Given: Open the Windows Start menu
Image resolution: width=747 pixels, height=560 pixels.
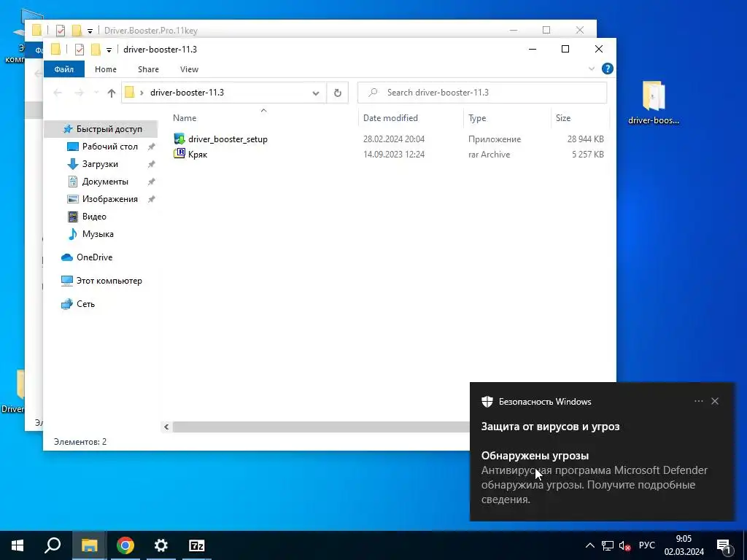Looking at the screenshot, I should (18, 545).
